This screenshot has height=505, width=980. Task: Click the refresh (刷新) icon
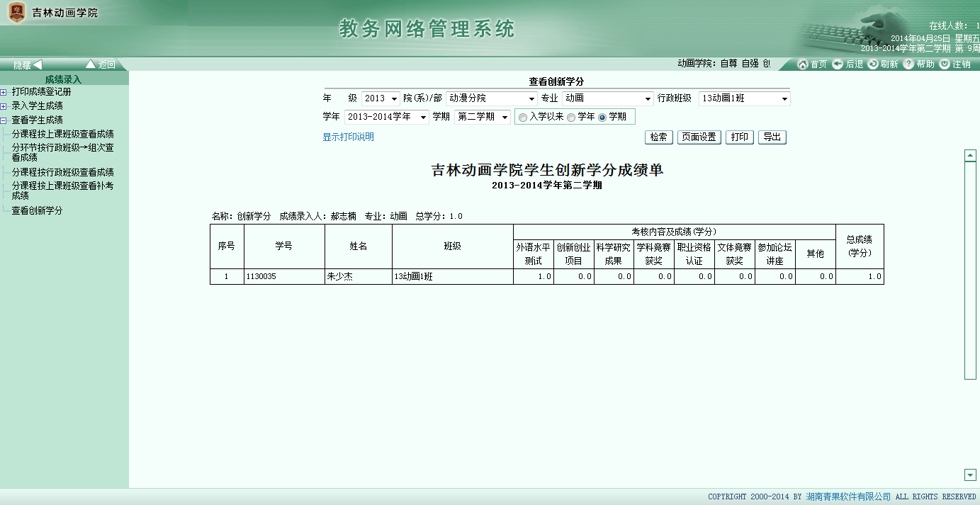pyautogui.click(x=873, y=64)
